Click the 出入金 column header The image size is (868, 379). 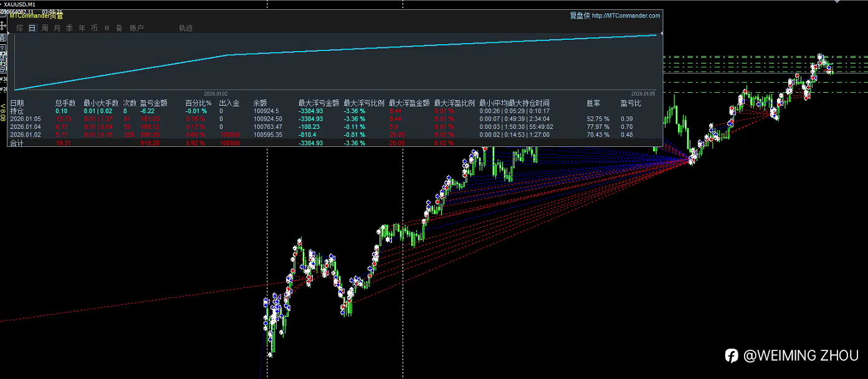click(x=229, y=103)
